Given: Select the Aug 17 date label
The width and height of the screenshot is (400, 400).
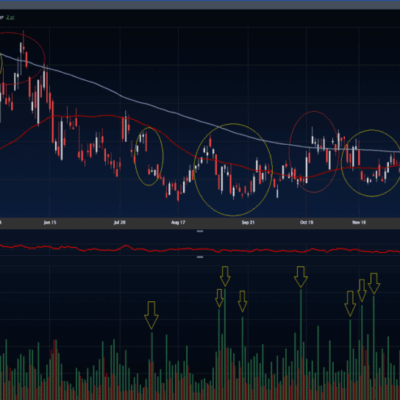Looking at the screenshot, I should (178, 222).
